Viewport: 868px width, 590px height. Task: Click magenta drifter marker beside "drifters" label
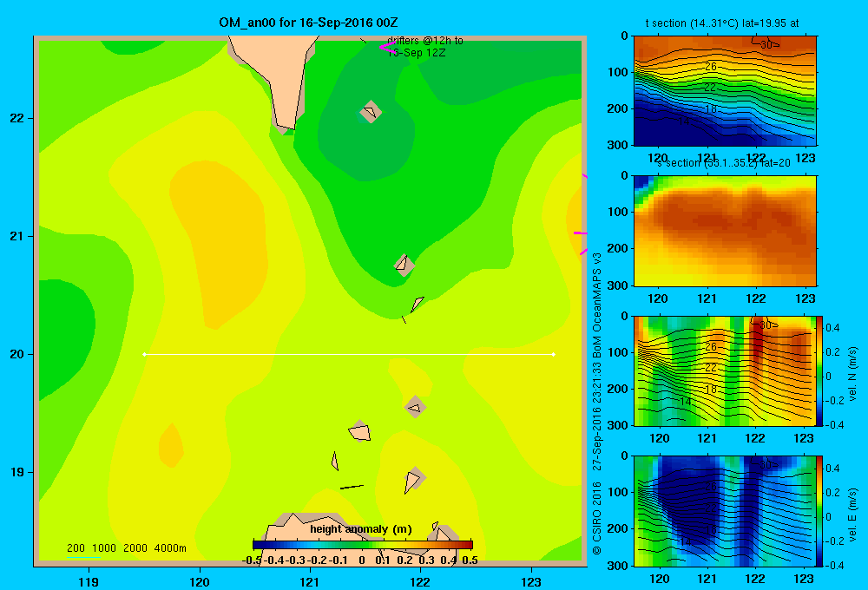tap(387, 48)
